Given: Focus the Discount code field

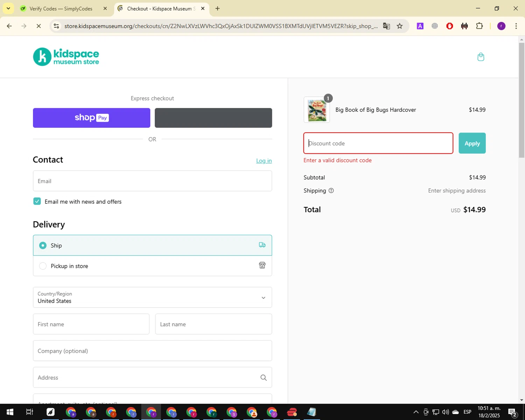Looking at the screenshot, I should 378,143.
